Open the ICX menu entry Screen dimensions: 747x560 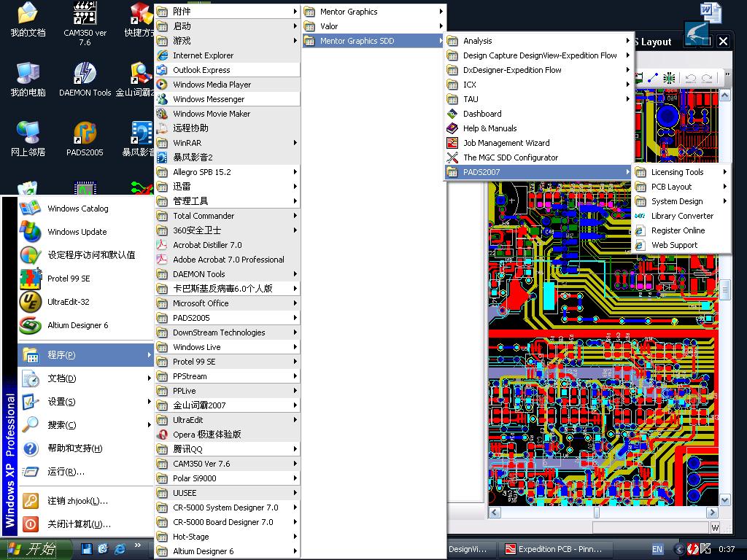539,85
